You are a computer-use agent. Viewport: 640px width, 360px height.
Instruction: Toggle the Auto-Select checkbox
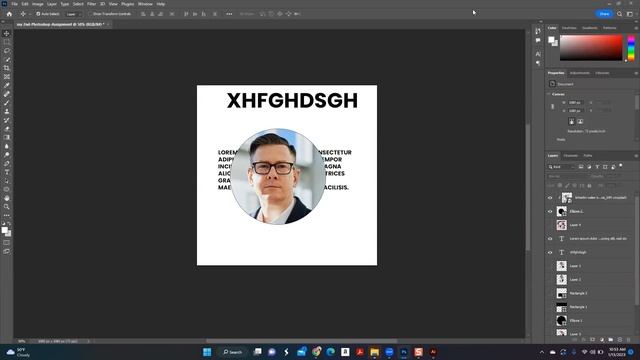[x=38, y=14]
